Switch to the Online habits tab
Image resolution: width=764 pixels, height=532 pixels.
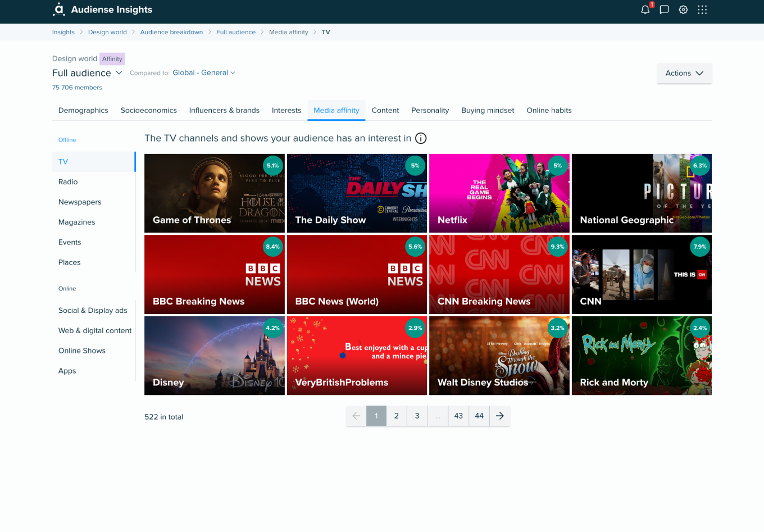tap(549, 110)
